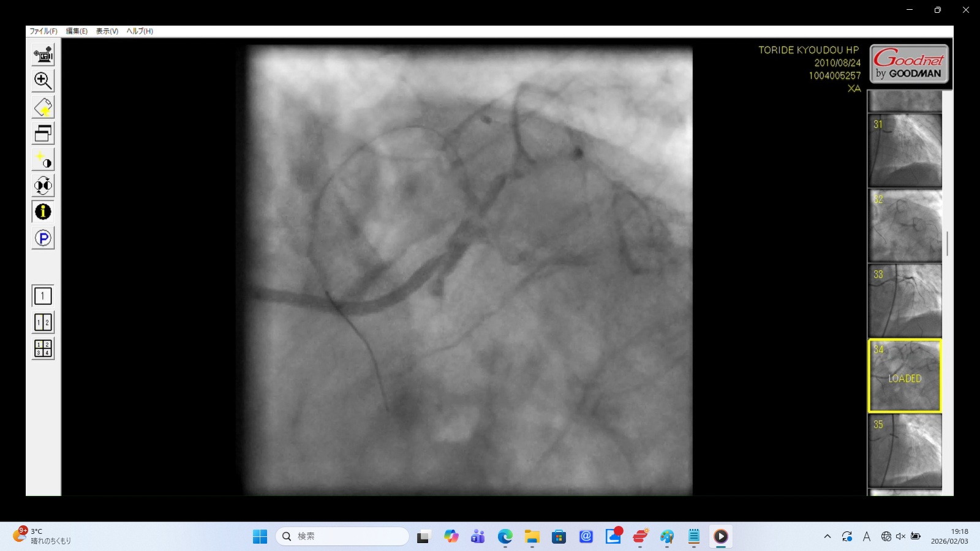Image resolution: width=980 pixels, height=551 pixels.
Task: Open the brightness and contrast adjustment tool
Action: [43, 160]
